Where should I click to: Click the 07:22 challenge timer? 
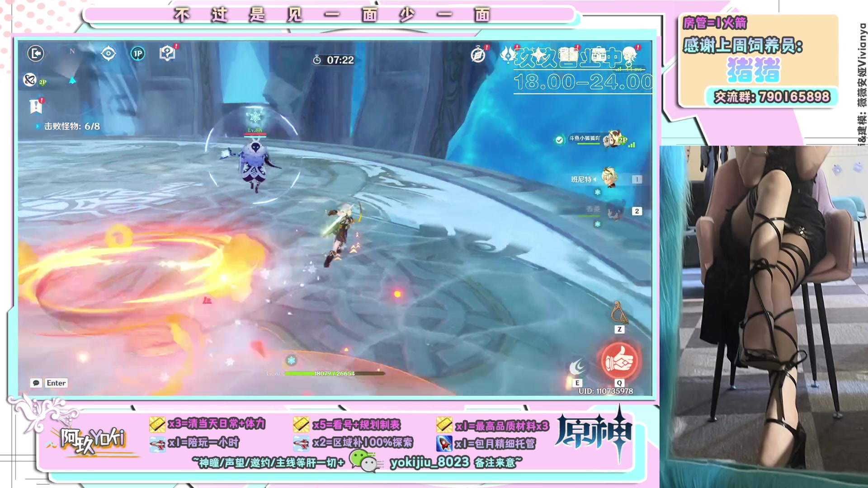[340, 60]
